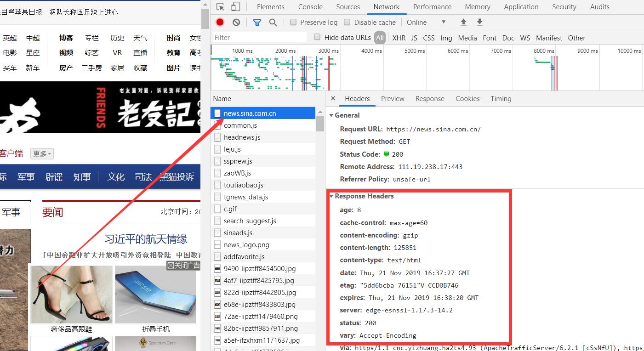
Task: Open the 更多 dropdown on the webpage
Action: [x=42, y=154]
